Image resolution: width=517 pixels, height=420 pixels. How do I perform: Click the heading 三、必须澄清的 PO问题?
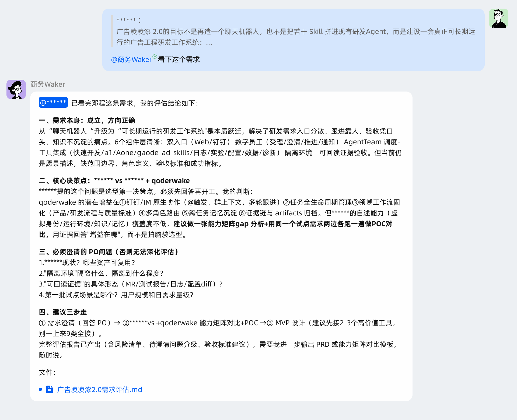pos(109,252)
